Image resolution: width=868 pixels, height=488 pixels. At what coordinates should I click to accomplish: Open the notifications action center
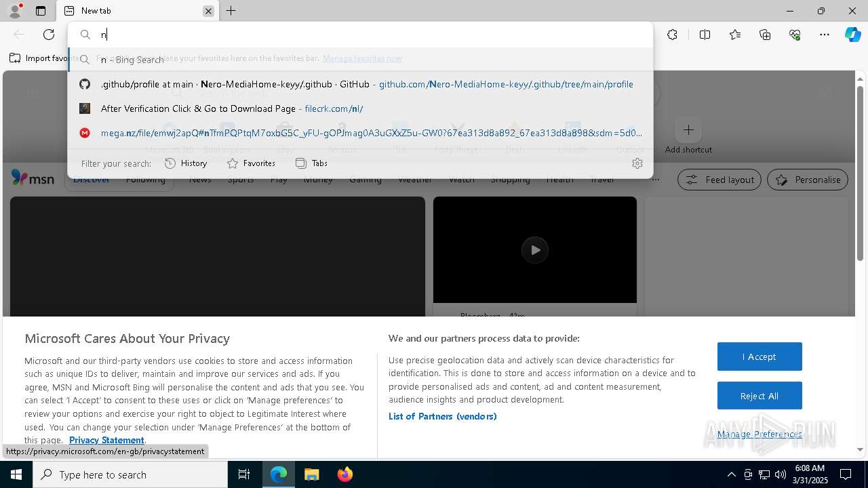pyautogui.click(x=846, y=474)
